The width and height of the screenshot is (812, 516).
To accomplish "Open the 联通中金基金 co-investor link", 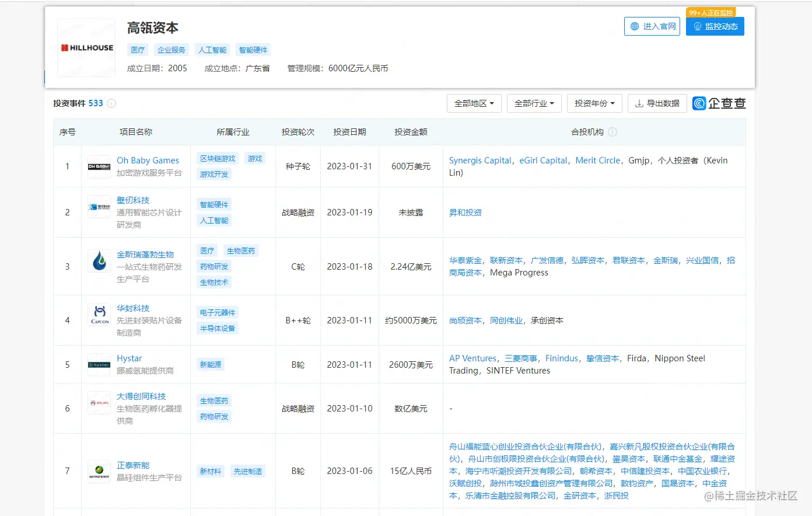I will tap(678, 459).
